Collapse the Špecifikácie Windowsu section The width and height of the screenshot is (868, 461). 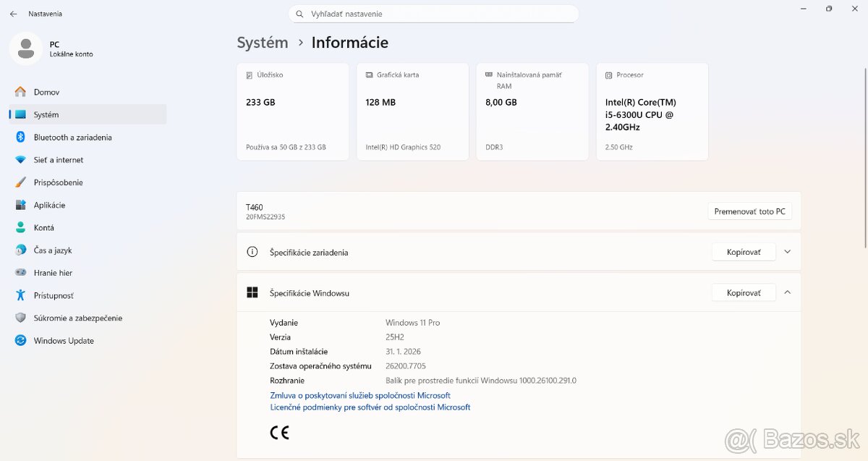pyautogui.click(x=788, y=292)
